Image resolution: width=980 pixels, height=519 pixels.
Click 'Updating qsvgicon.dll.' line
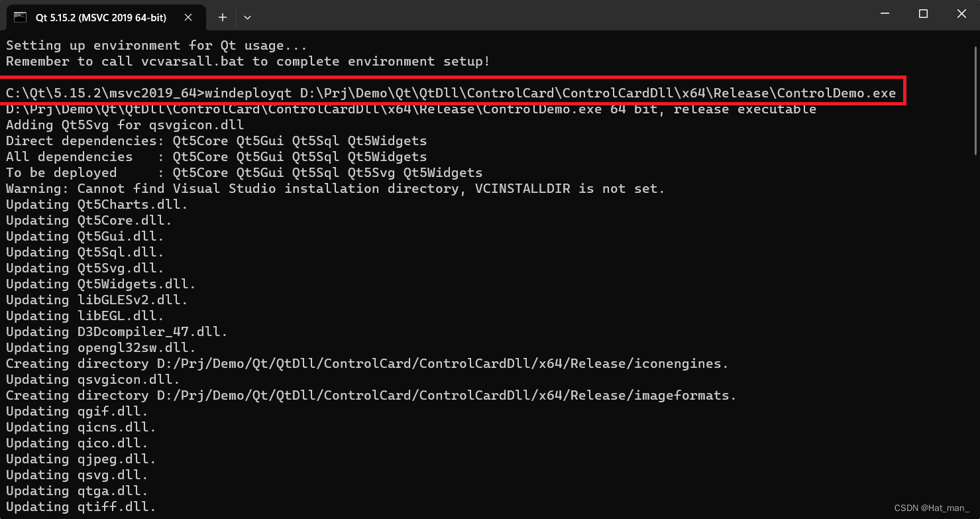pyautogui.click(x=93, y=380)
